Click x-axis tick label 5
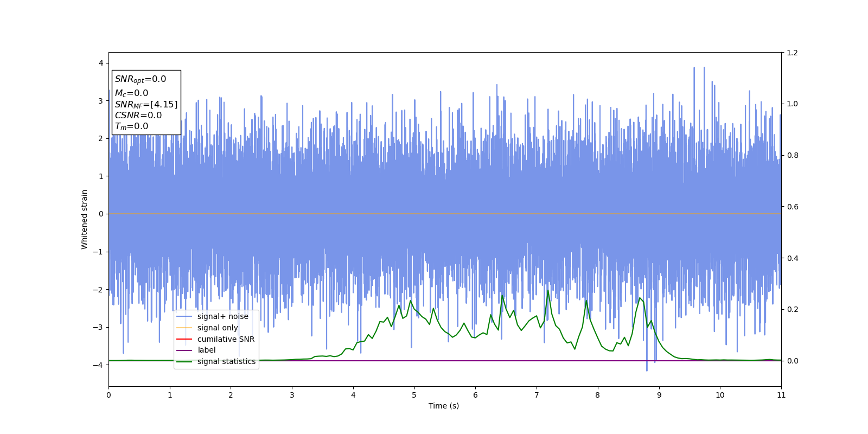Viewport: 868px width, 434px height. coord(414,395)
